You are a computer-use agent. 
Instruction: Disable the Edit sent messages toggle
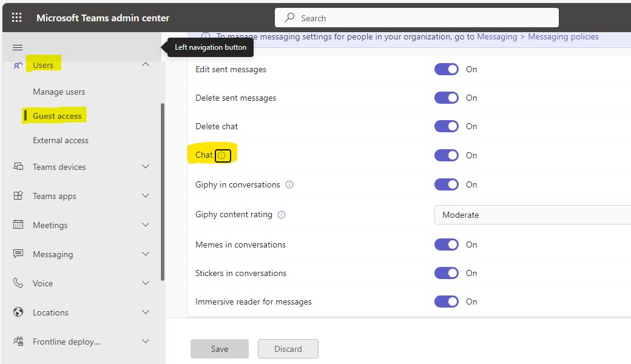(447, 69)
